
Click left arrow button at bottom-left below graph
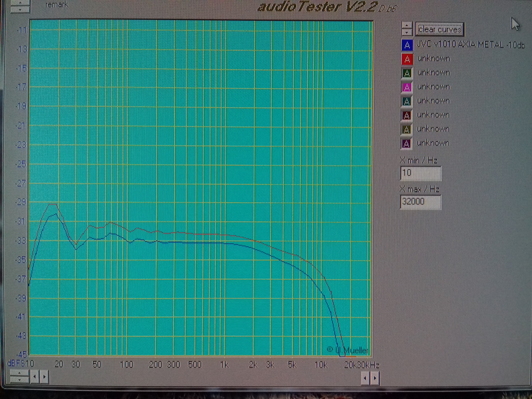[x=35, y=376]
